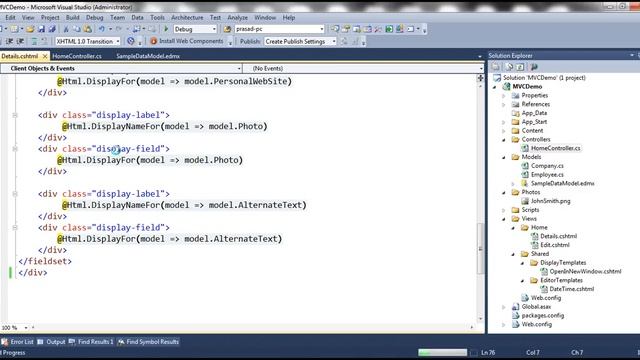Collapse the display-field Photo div outline
The image size is (640, 360).
(15, 149)
